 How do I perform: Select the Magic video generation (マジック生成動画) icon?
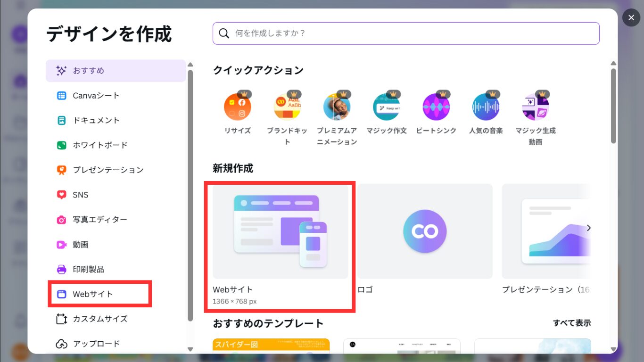[x=536, y=107]
